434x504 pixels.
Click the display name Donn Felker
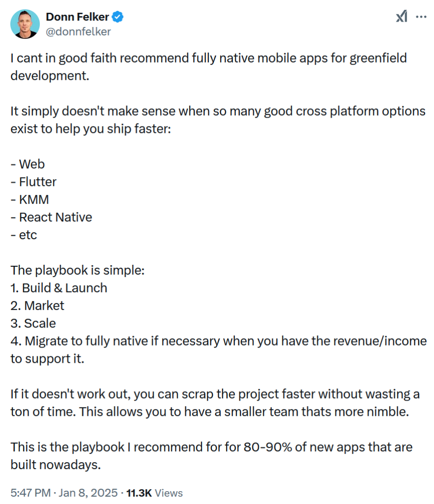click(x=77, y=17)
